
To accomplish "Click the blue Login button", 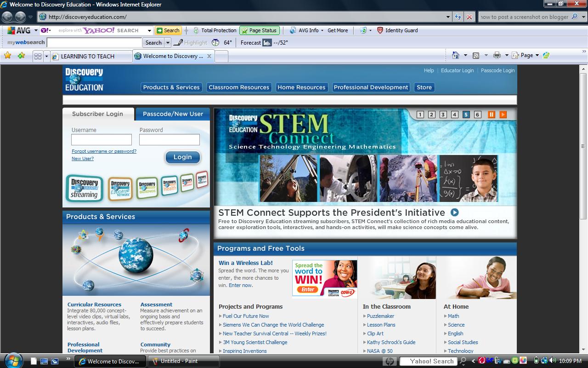I will click(x=182, y=157).
